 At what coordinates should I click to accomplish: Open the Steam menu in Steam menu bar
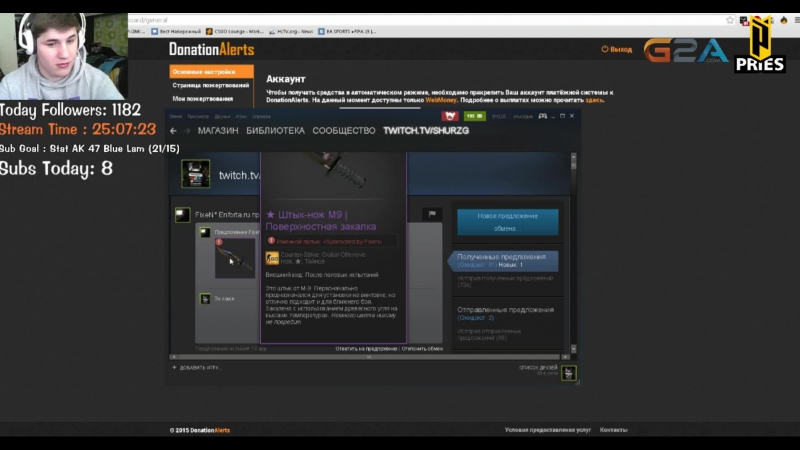(176, 116)
